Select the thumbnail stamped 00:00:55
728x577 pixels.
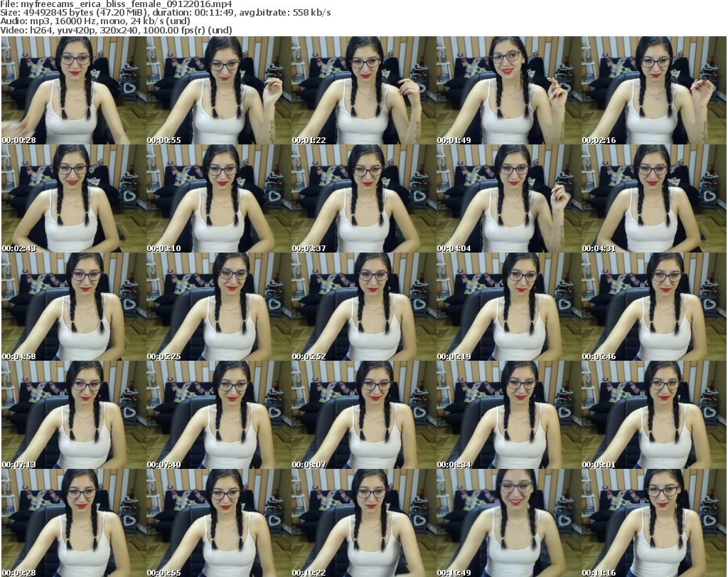click(219, 90)
